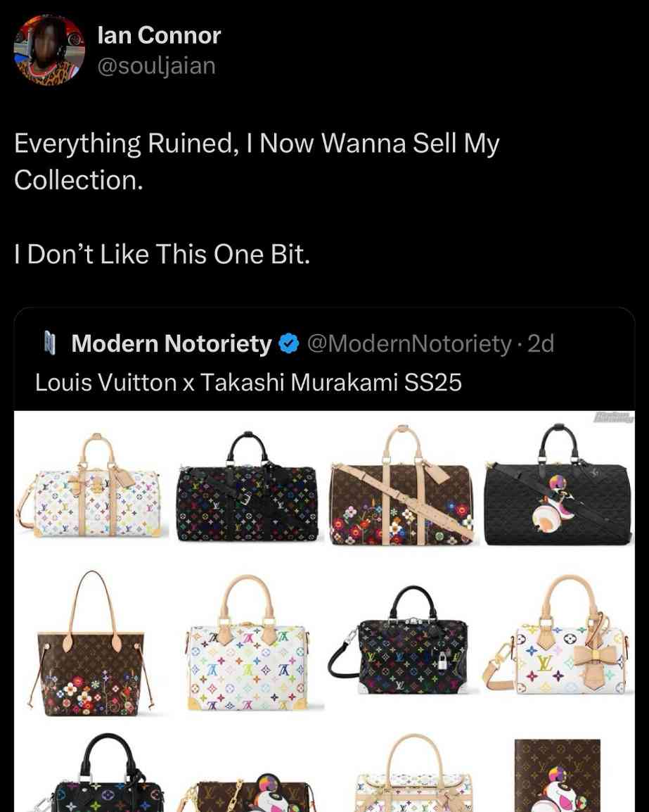View the brown Neverfull flower tote
Viewport: 649px width, 812px height.
click(91, 643)
